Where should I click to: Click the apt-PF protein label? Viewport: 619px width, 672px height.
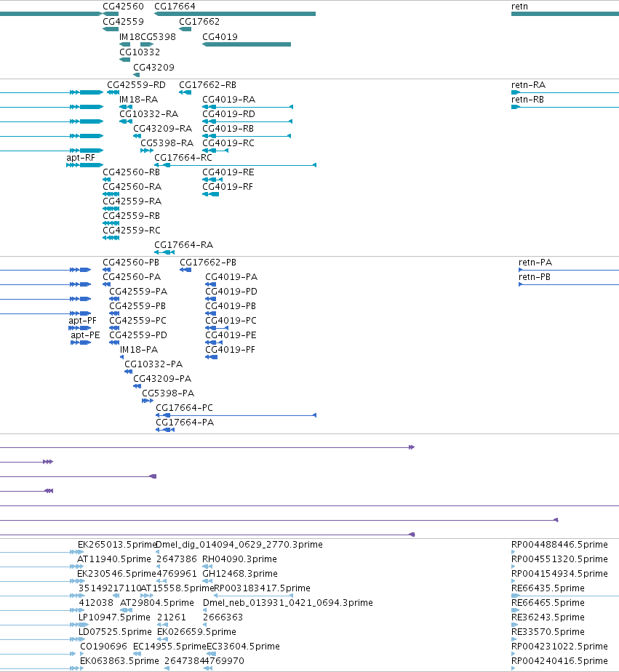tap(83, 321)
